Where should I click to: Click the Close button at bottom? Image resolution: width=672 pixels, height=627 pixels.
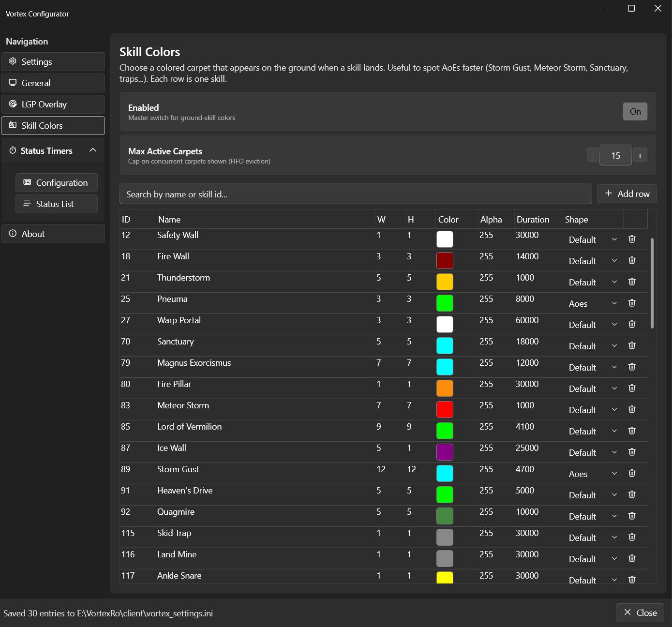click(640, 612)
